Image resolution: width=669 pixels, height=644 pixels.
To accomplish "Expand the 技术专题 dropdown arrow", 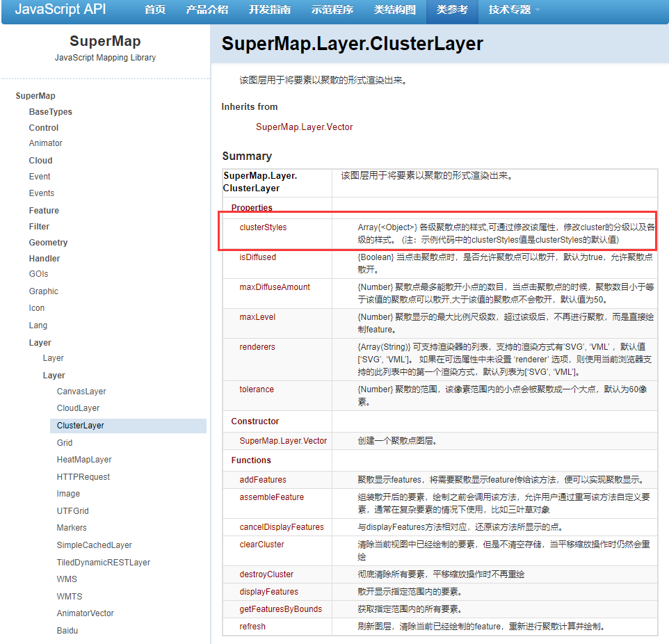I will click(537, 10).
